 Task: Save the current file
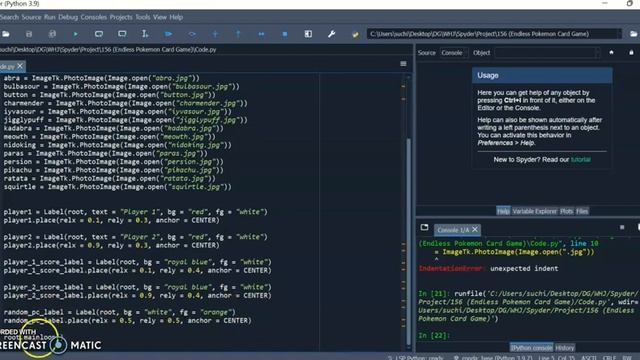point(29,34)
